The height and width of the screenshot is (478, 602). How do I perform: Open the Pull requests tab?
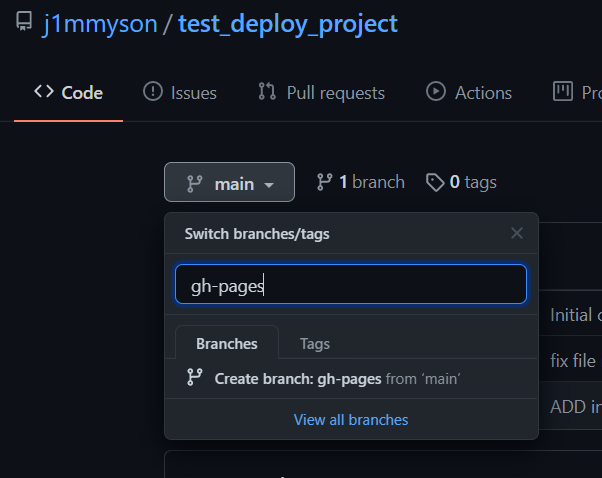coord(321,93)
